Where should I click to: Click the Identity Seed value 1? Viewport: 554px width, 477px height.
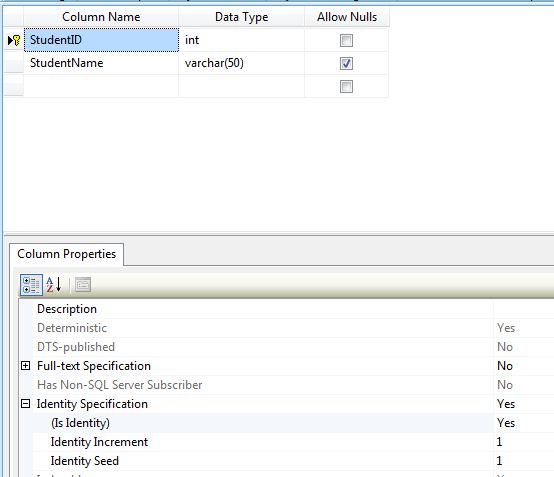pos(499,461)
